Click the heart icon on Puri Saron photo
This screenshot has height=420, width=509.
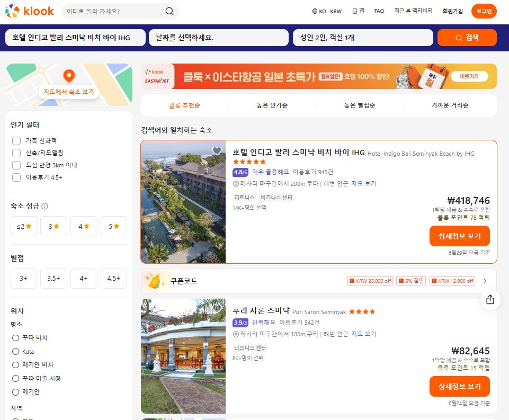(x=217, y=308)
